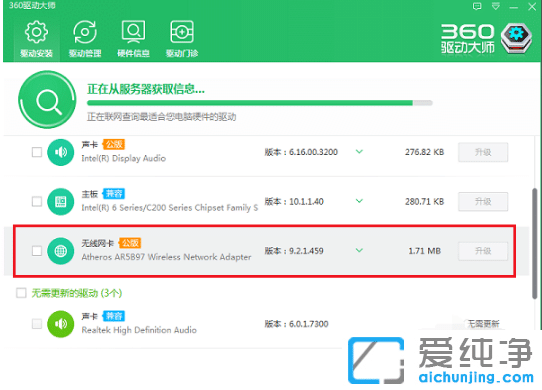Click the vertical scrollbar of driver list
This screenshot has height=390, width=542.
(x=535, y=244)
